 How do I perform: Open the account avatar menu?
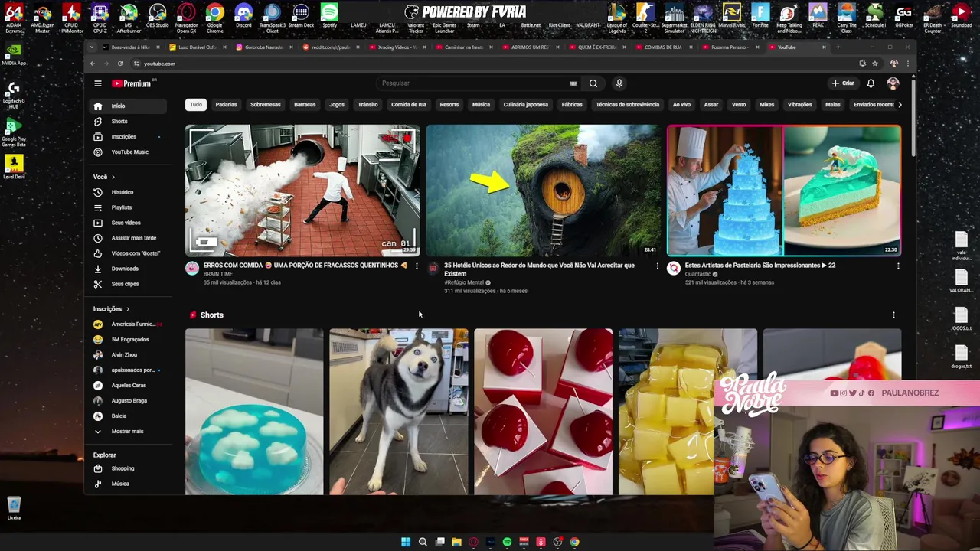click(893, 83)
